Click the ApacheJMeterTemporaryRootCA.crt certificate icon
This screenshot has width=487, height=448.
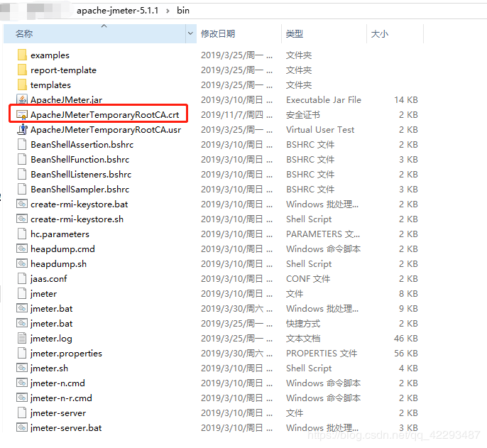(x=22, y=114)
